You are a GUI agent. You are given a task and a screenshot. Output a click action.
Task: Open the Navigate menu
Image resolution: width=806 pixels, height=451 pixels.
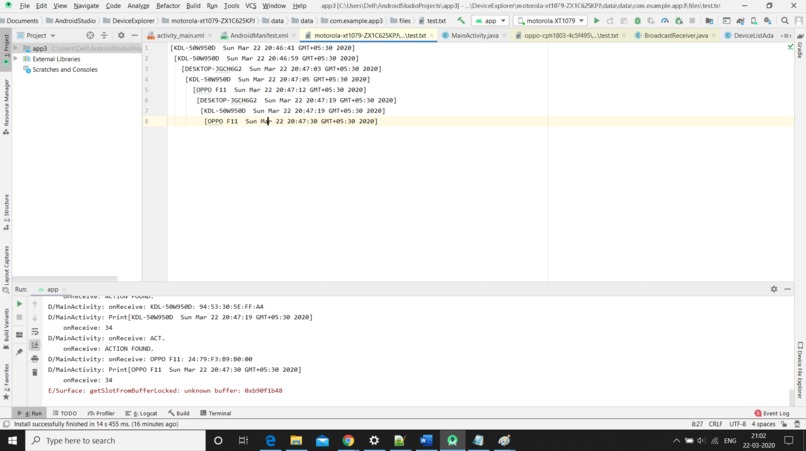(x=86, y=6)
